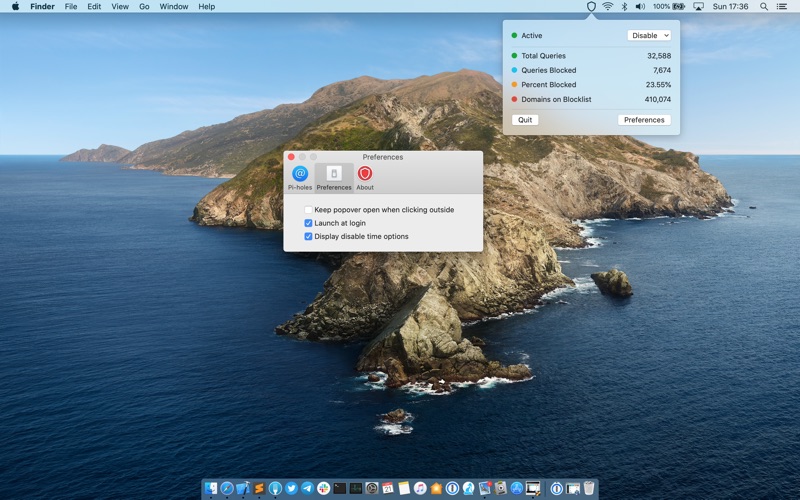Image resolution: width=800 pixels, height=500 pixels.
Task: Click the Quit button in popover
Action: [x=525, y=120]
